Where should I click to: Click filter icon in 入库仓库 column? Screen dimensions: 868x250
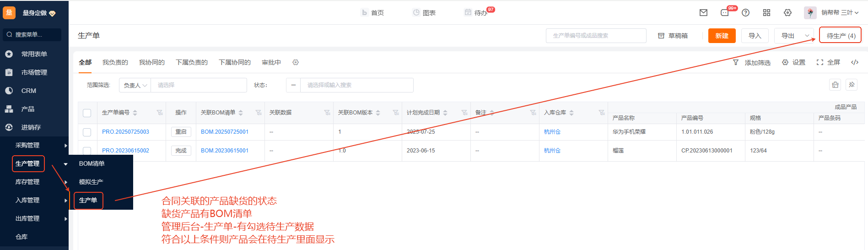click(602, 113)
